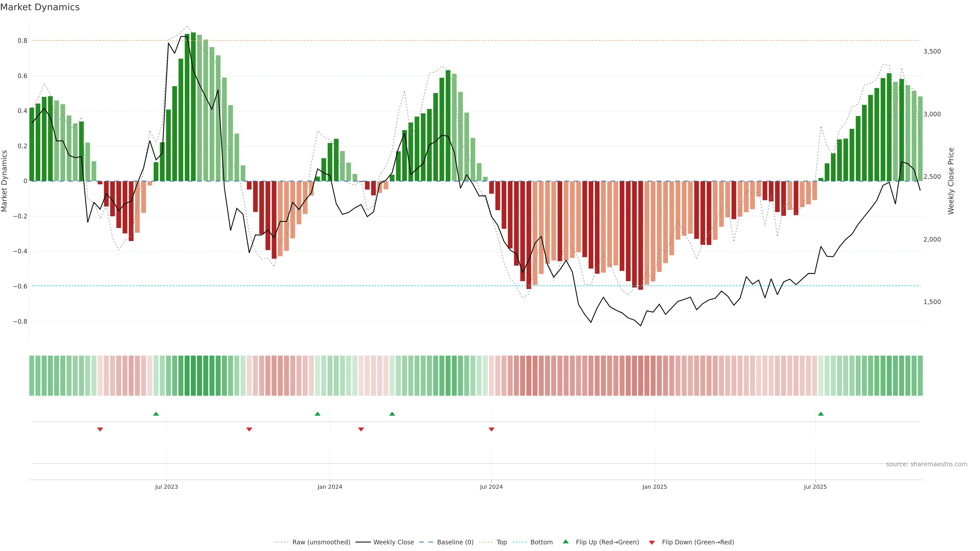Image resolution: width=980 pixels, height=551 pixels.
Task: Click the first green flip-up marker before Jul 2023
Action: [x=156, y=414]
